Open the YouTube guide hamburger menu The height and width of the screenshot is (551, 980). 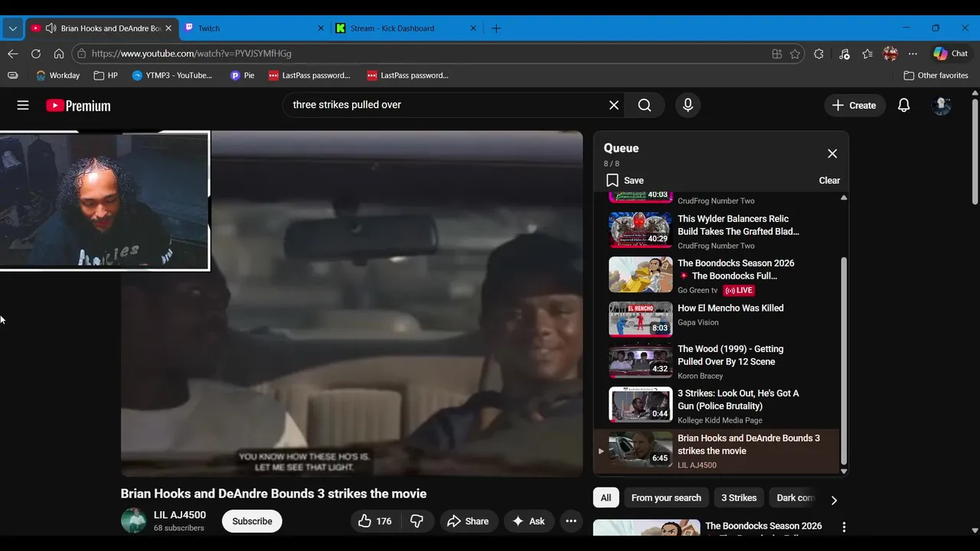23,106
